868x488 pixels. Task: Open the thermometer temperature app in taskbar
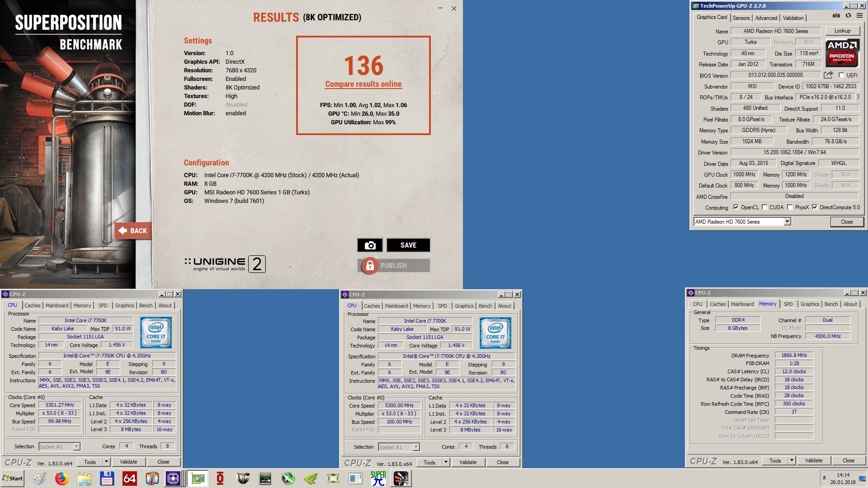pyautogui.click(x=152, y=479)
